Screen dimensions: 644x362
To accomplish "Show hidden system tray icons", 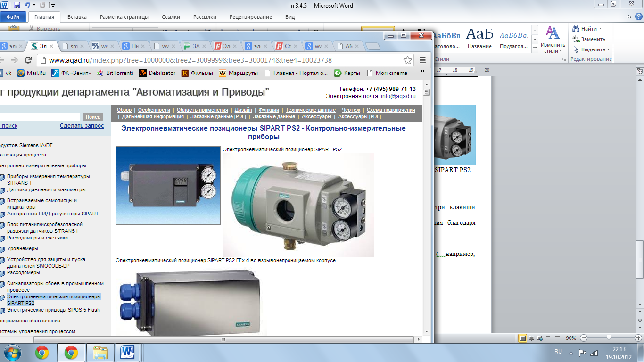I will (570, 352).
